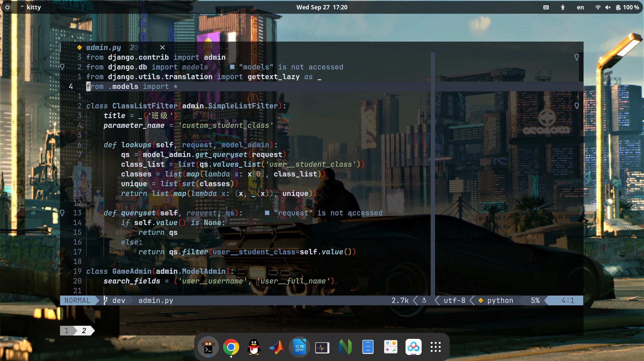Open the Files cabinet icon in the dock
Screen dimensions: 644x361
[x=368, y=347]
